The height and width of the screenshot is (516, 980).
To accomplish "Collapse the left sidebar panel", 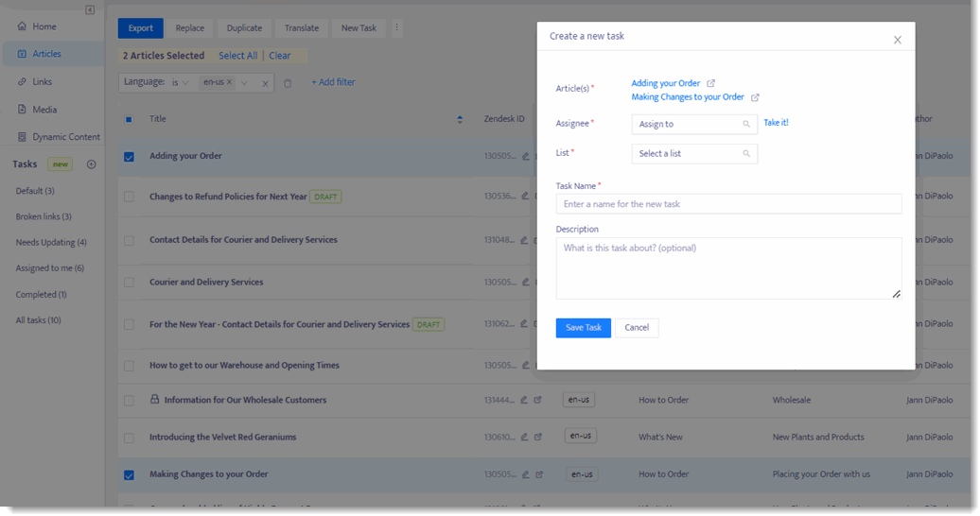I will [90, 10].
